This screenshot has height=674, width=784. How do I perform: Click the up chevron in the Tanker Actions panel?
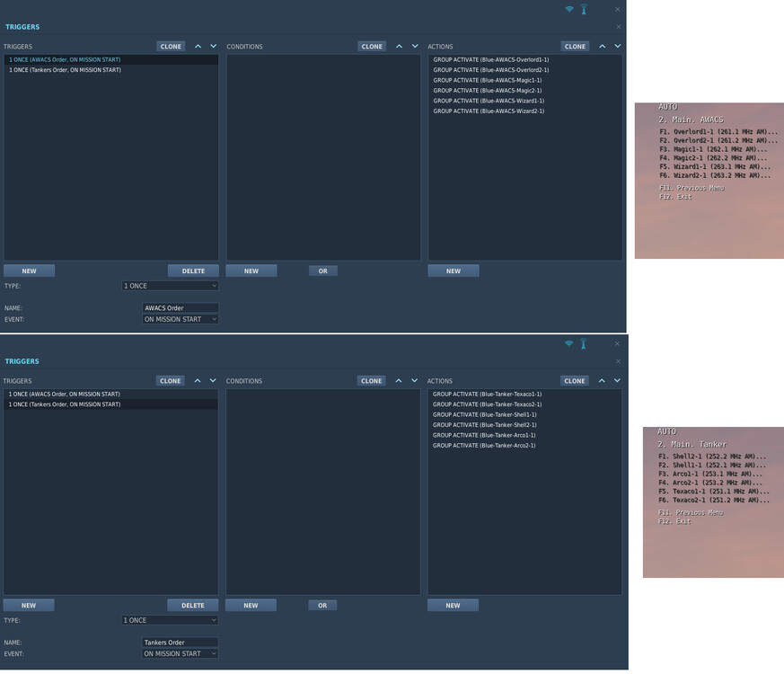603,380
